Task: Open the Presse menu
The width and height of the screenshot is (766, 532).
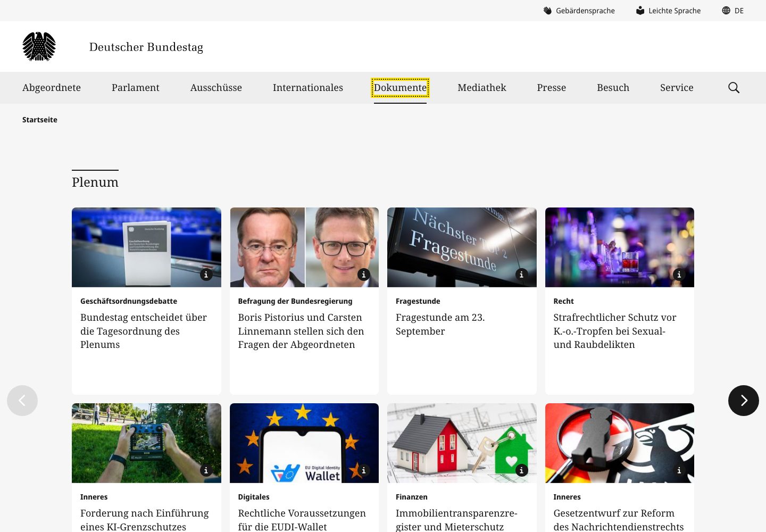Action: (x=552, y=88)
